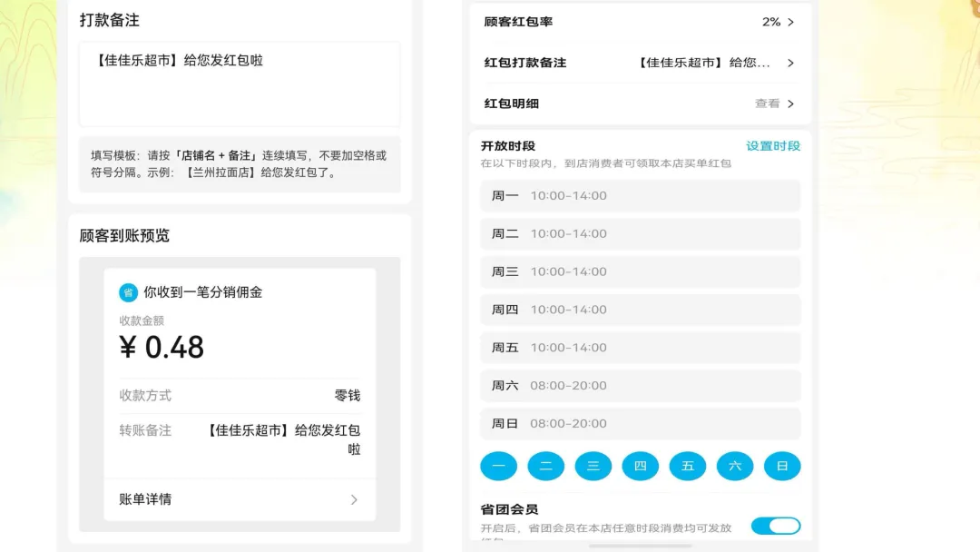Click the 2% red packet rate value
Image resolution: width=980 pixels, height=552 pixels.
[x=771, y=22]
